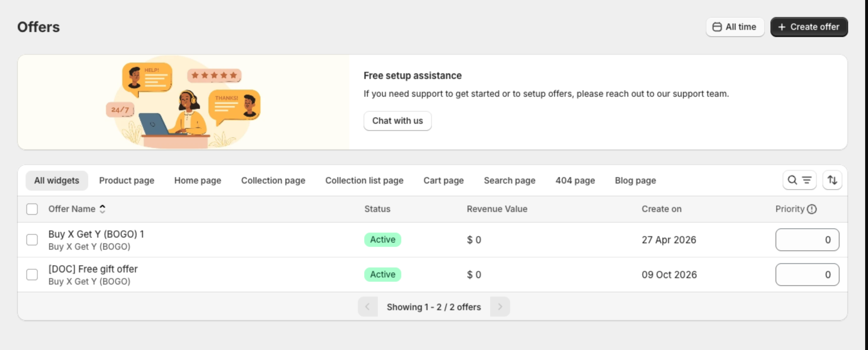Click the support illustration thumbnail
The height and width of the screenshot is (350, 868).
click(x=184, y=102)
